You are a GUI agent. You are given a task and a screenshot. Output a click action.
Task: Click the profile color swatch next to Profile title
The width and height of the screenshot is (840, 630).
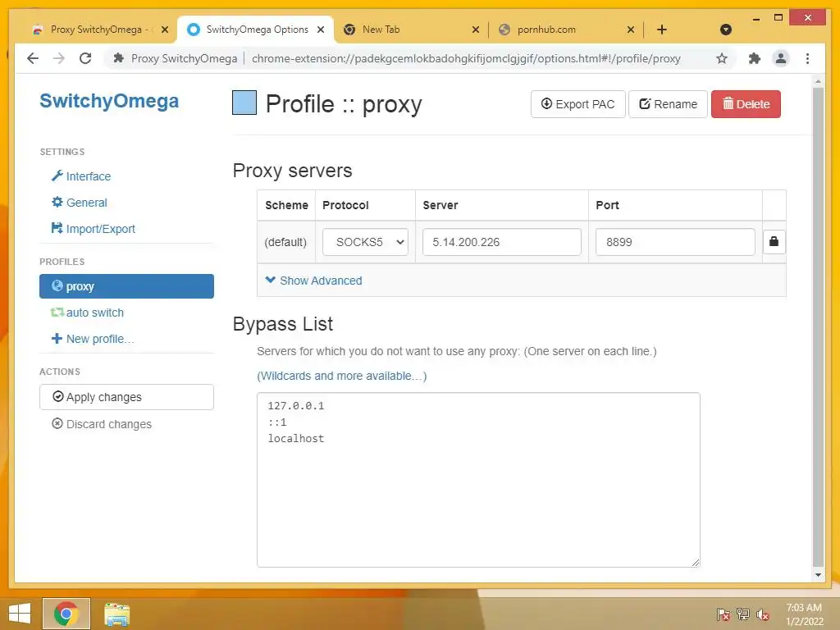[x=244, y=103]
